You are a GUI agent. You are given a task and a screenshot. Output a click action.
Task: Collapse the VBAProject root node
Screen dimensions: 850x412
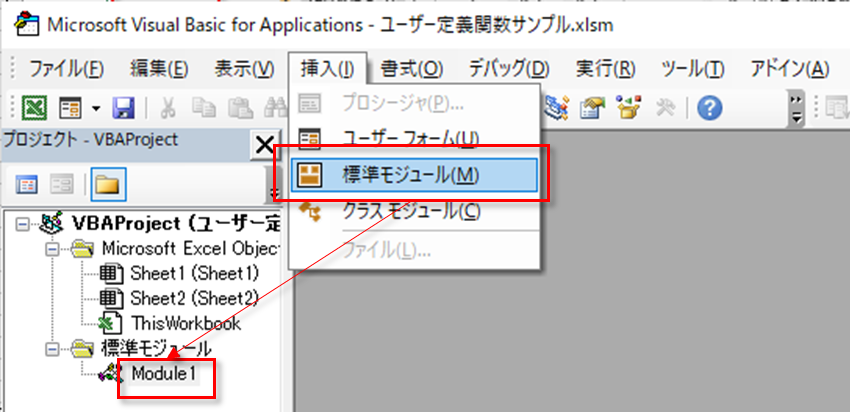(x=22, y=224)
